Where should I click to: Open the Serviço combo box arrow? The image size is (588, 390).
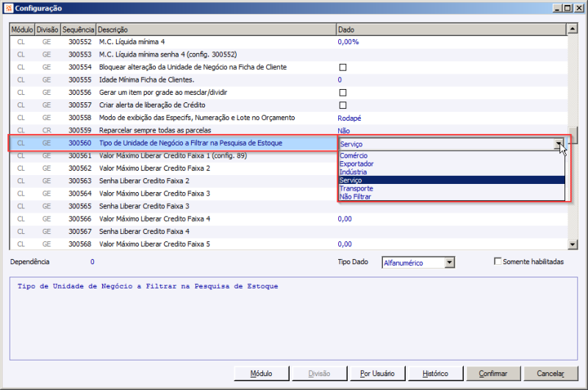(x=559, y=144)
